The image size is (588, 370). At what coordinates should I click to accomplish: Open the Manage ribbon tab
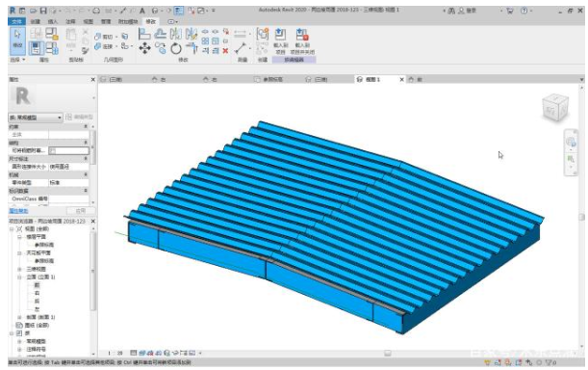click(x=106, y=21)
